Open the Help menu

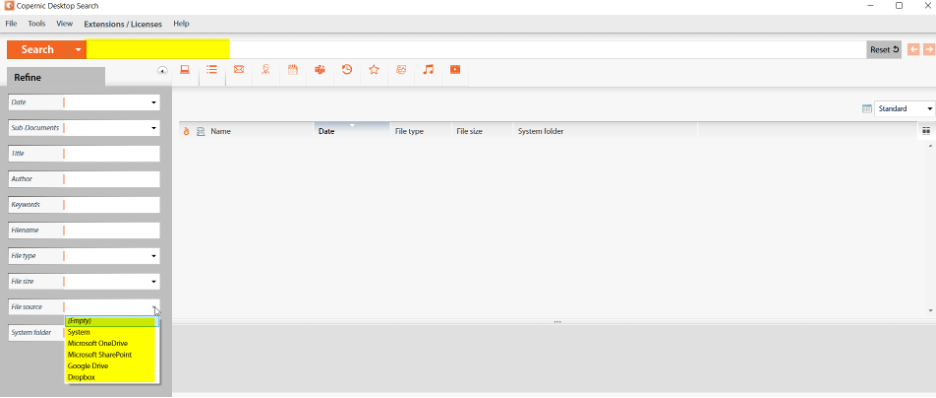click(181, 24)
